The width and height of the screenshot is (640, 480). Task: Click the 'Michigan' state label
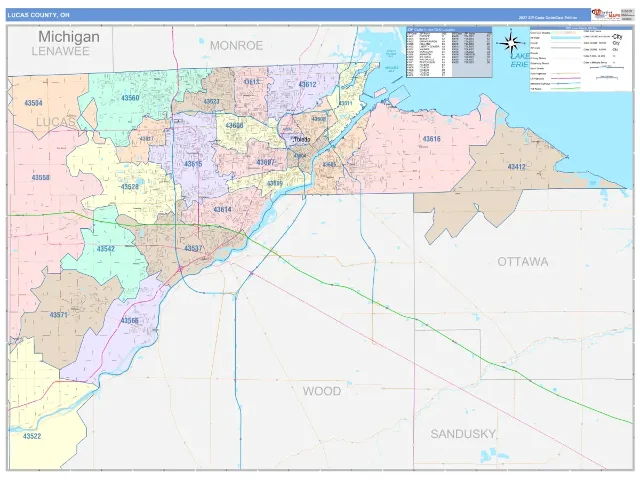69,36
